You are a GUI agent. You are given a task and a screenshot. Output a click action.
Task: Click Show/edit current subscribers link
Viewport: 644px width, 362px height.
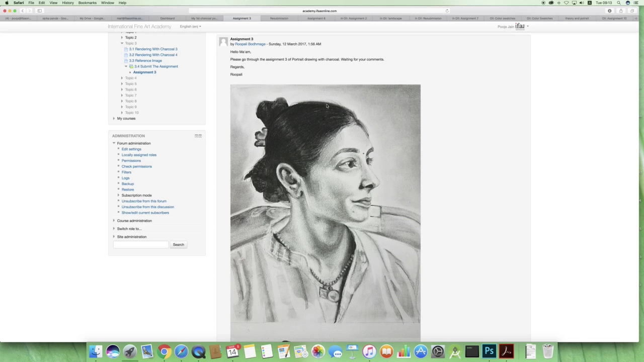[x=145, y=213]
